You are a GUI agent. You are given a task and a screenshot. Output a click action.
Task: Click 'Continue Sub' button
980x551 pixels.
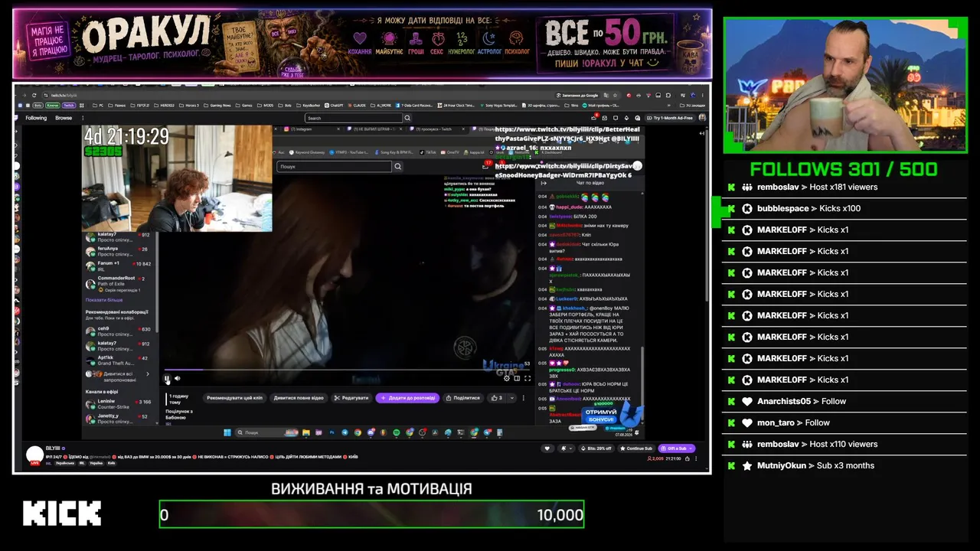click(635, 448)
